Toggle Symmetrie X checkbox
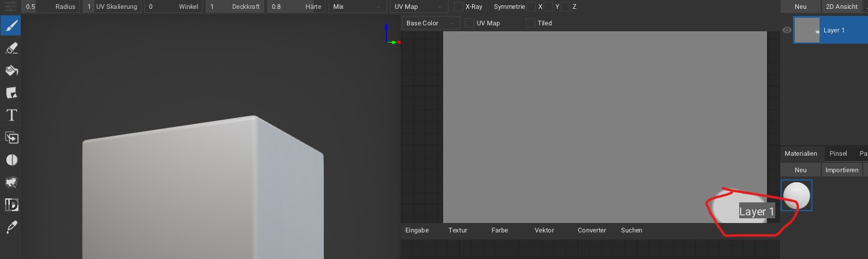This screenshot has height=259, width=868. tap(531, 6)
